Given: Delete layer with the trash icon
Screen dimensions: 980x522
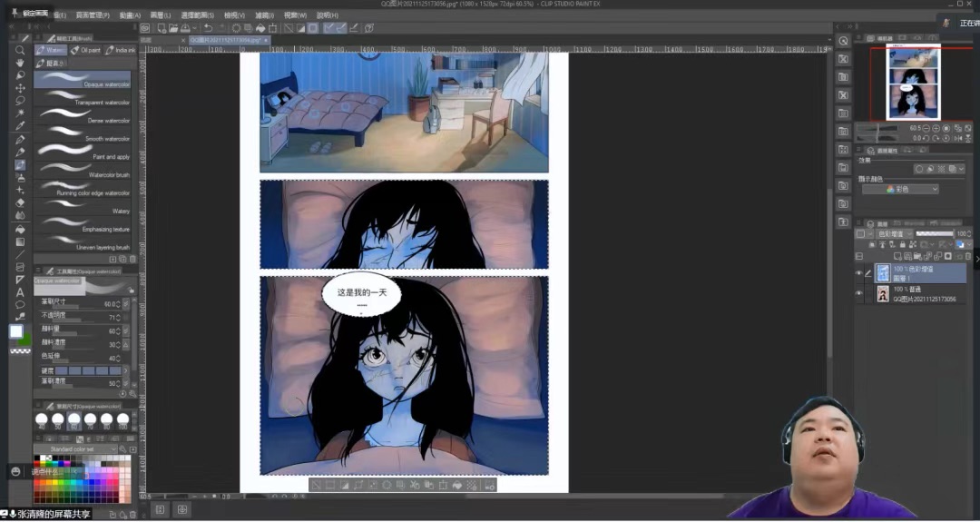Looking at the screenshot, I should (x=967, y=256).
